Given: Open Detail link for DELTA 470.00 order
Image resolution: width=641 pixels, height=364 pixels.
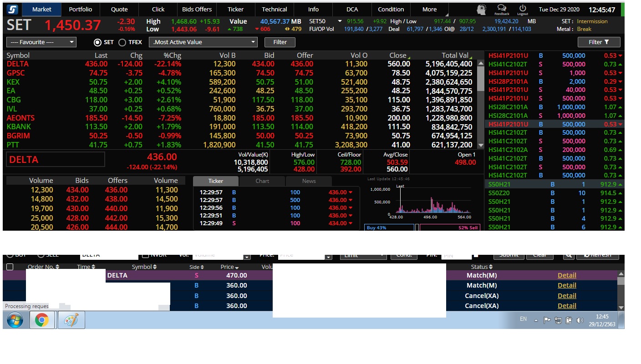Looking at the screenshot, I should pyautogui.click(x=567, y=275).
